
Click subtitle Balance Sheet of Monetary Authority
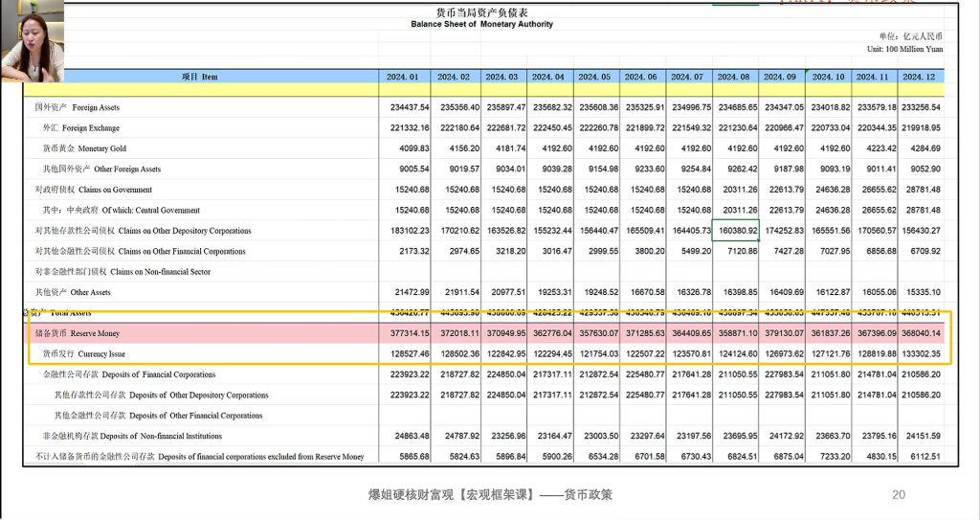482,24
